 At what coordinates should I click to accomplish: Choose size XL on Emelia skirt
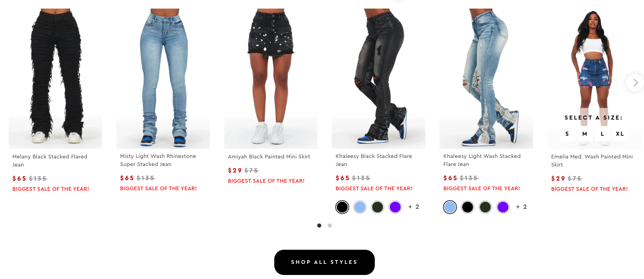620,134
